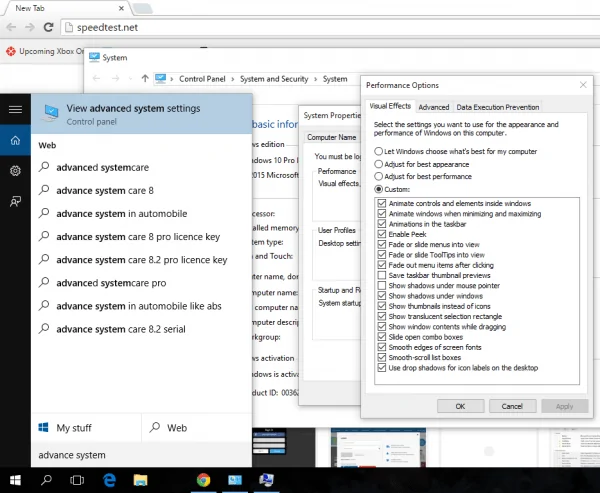Switch to the Advanced tab
Image resolution: width=600 pixels, height=493 pixels.
(x=434, y=107)
